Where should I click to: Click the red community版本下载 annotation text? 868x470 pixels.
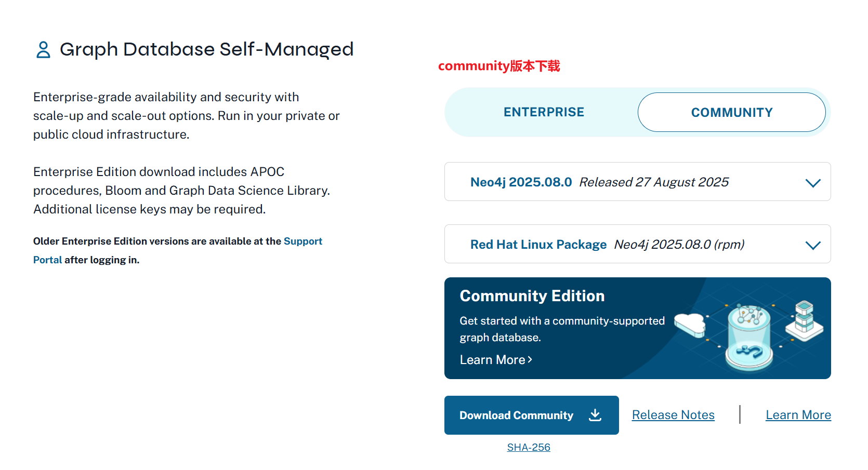tap(499, 66)
